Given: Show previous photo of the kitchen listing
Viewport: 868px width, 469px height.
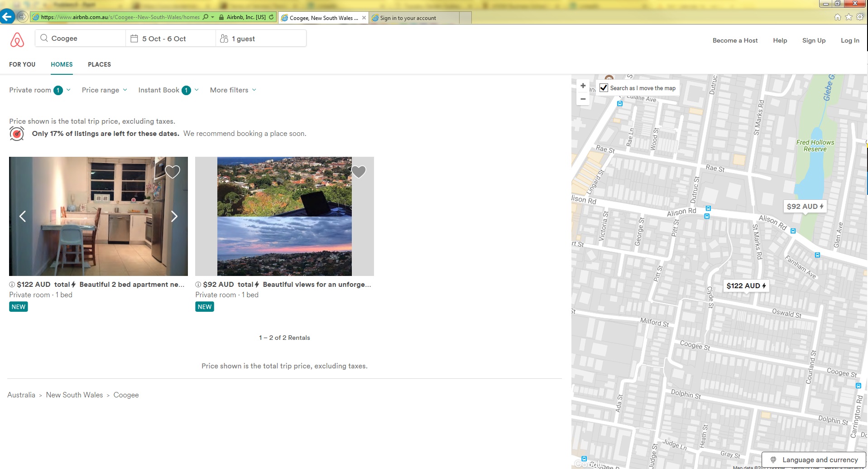Looking at the screenshot, I should pos(23,217).
